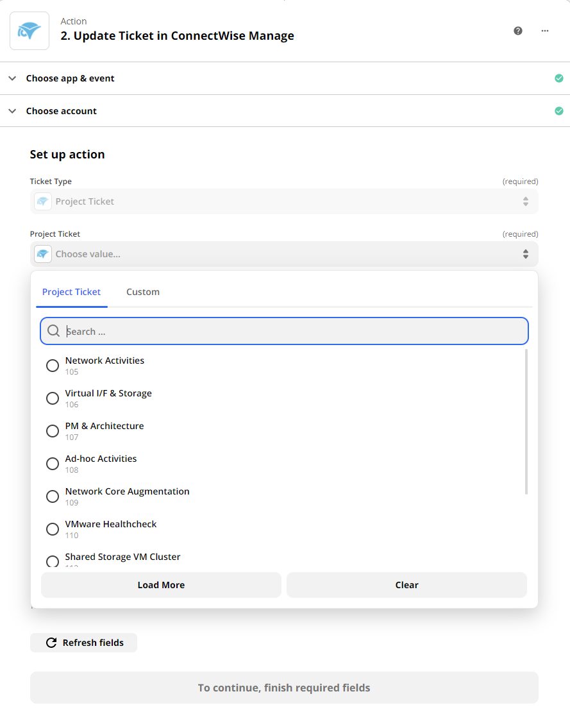570x728 pixels.
Task: Click the Choose value... combo box
Action: (284, 254)
